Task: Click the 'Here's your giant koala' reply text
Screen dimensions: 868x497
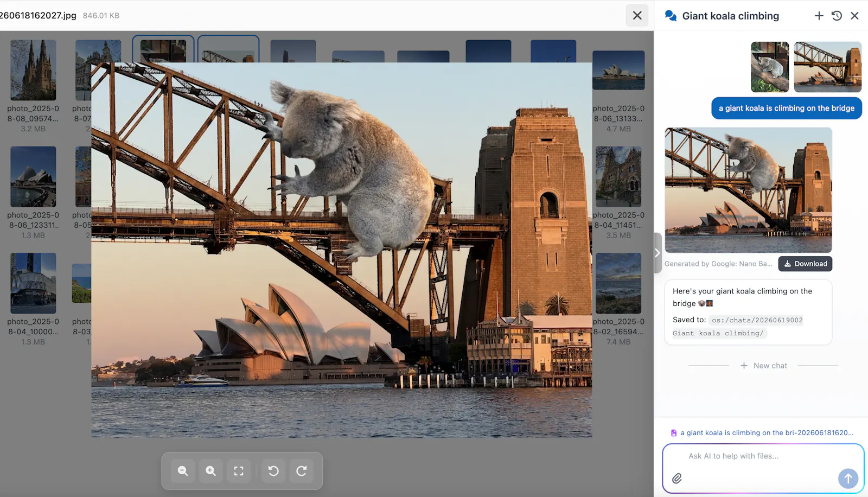Action: [x=742, y=297]
